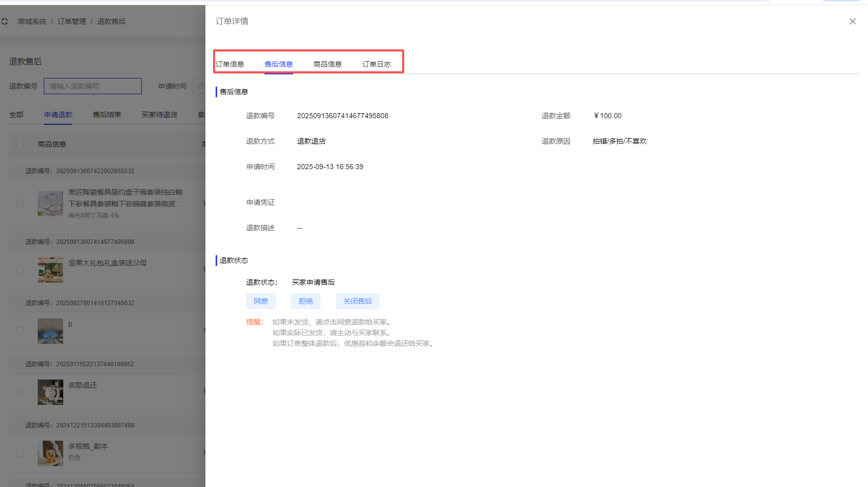
Task: Toggle the select-all checkbox in table header
Action: click(x=20, y=144)
